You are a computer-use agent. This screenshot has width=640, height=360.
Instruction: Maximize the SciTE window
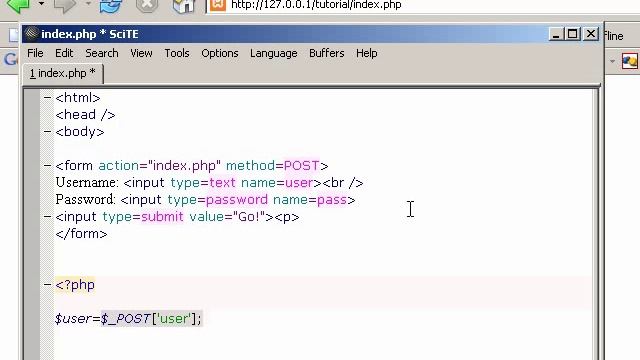(572, 34)
